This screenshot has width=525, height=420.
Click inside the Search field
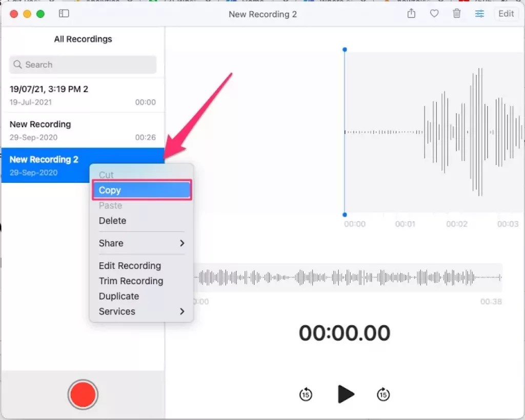tap(82, 65)
